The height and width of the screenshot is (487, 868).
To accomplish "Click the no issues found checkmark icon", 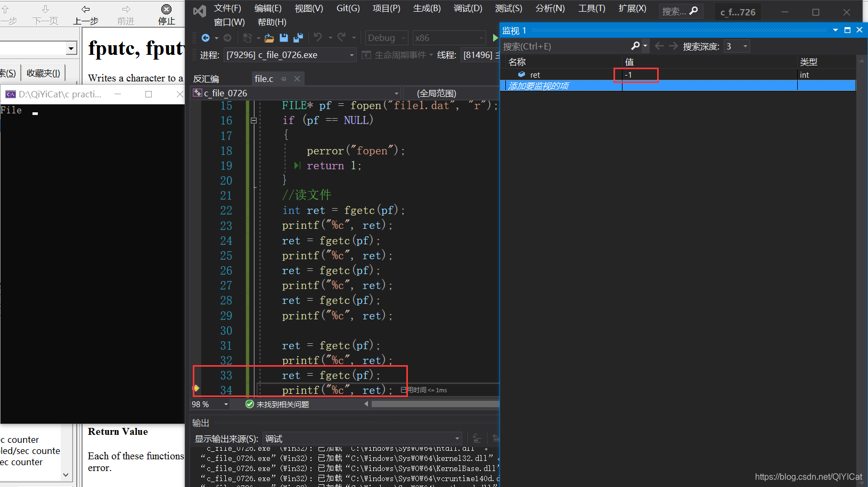I will [249, 404].
